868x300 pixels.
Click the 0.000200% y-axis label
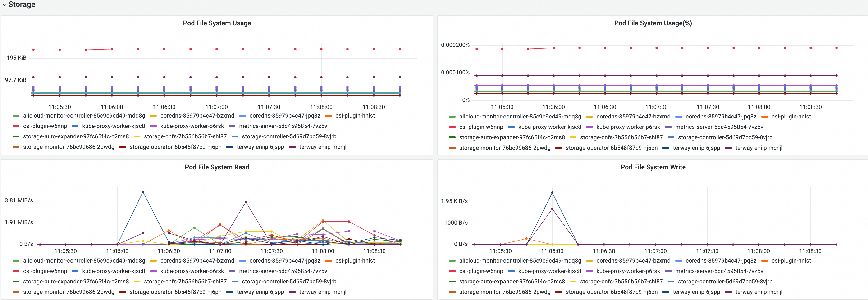pyautogui.click(x=455, y=45)
